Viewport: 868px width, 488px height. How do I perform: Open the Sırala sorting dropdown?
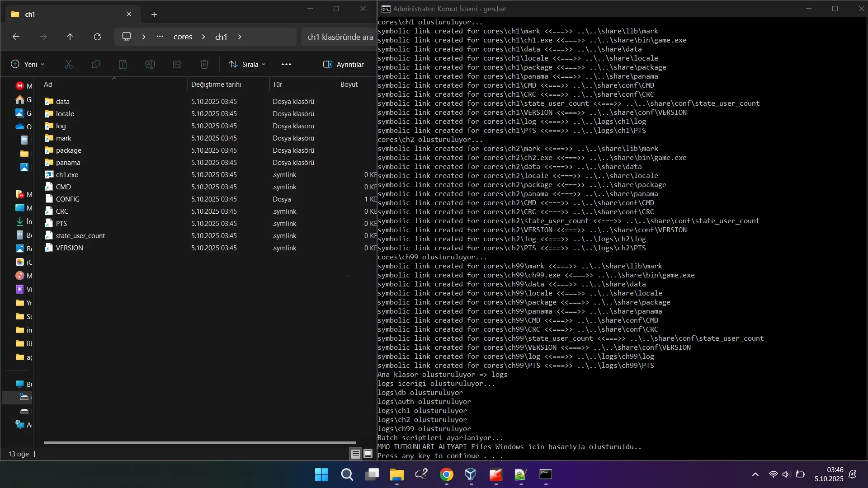(246, 64)
